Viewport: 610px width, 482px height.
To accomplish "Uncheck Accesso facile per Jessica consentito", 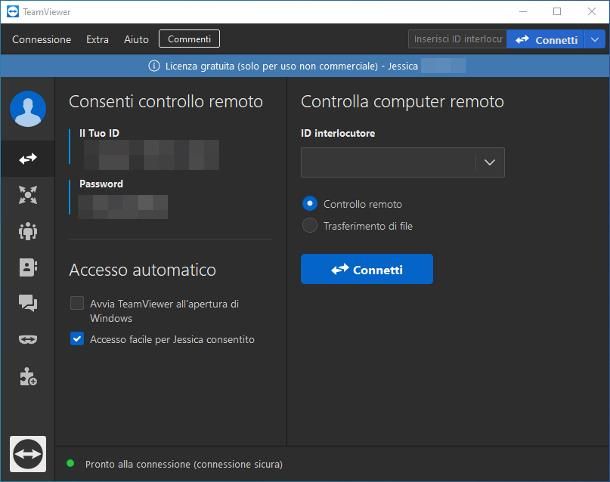I will coord(77,339).
